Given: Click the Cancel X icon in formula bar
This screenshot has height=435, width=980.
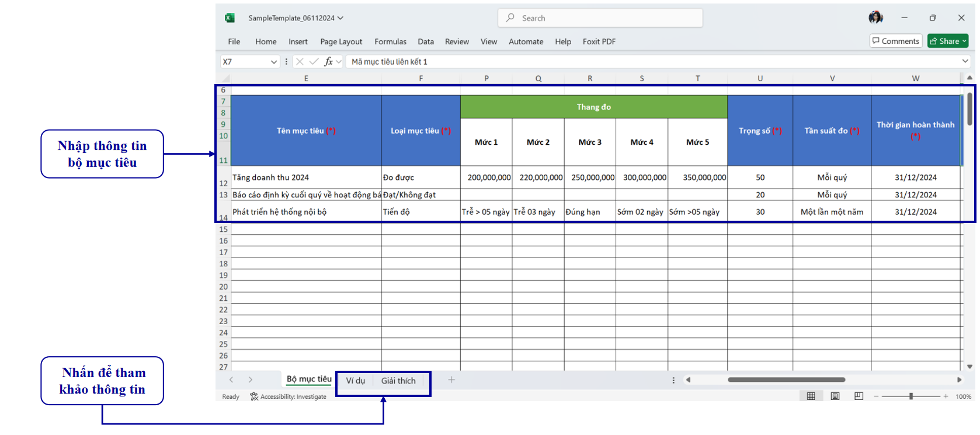Looking at the screenshot, I should 300,61.
